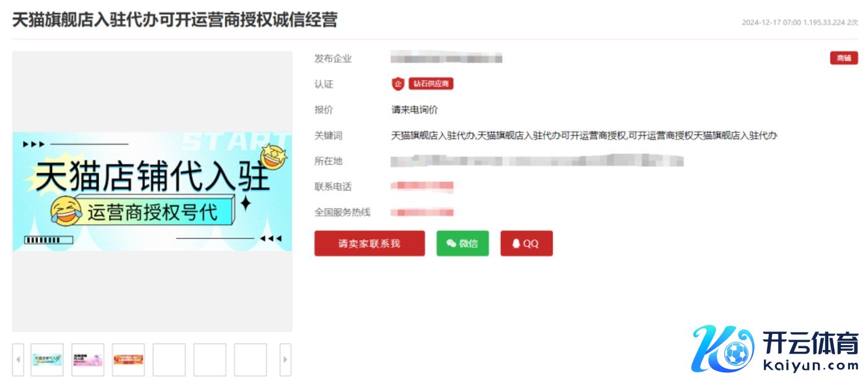Click the national service hotline number

(x=422, y=212)
